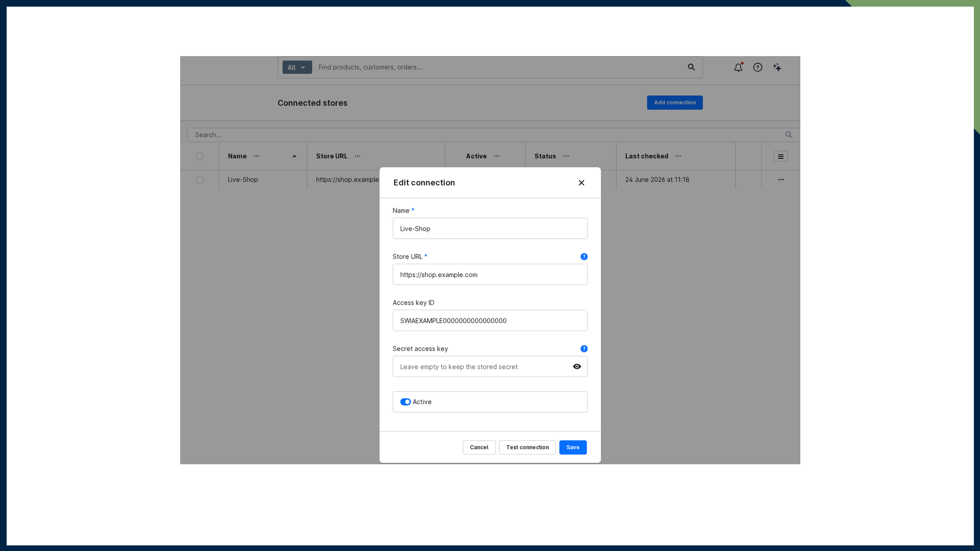Click the 24 June 2026 at 11:18 cell
The width and height of the screenshot is (980, 551).
[x=676, y=180]
